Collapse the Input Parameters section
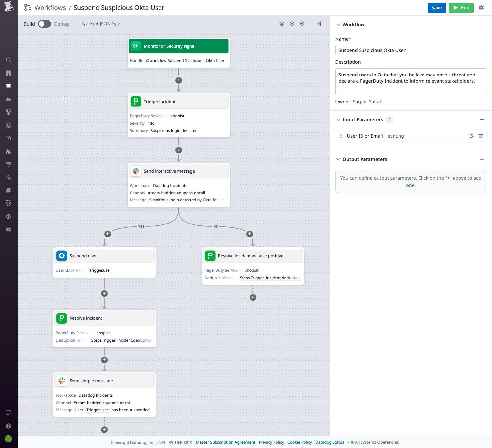The width and height of the screenshot is (492, 448). click(338, 119)
